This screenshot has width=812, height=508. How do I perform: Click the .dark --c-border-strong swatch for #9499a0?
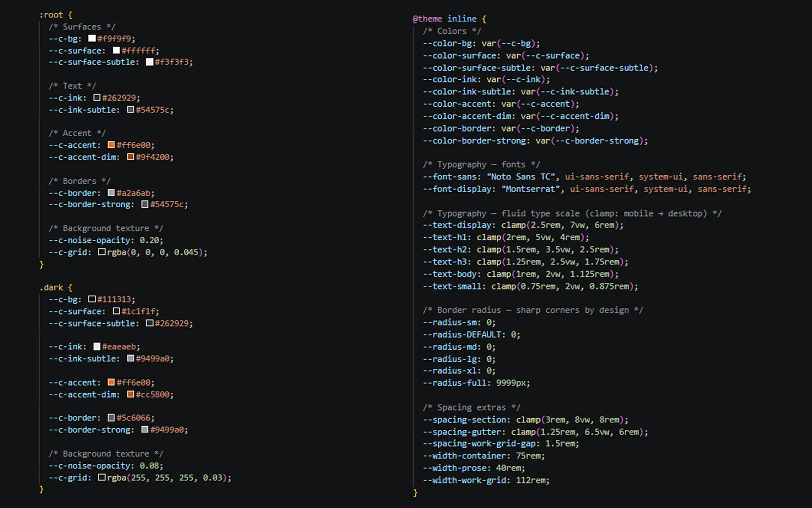pos(145,430)
